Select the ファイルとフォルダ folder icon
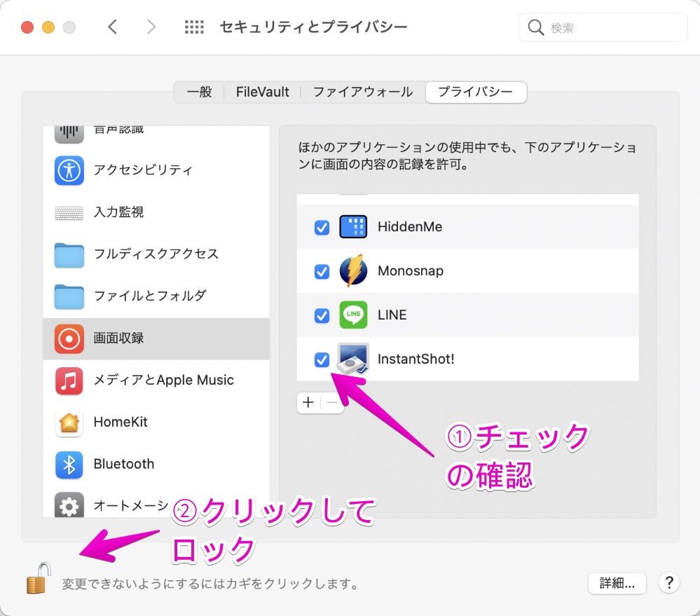 click(x=69, y=297)
